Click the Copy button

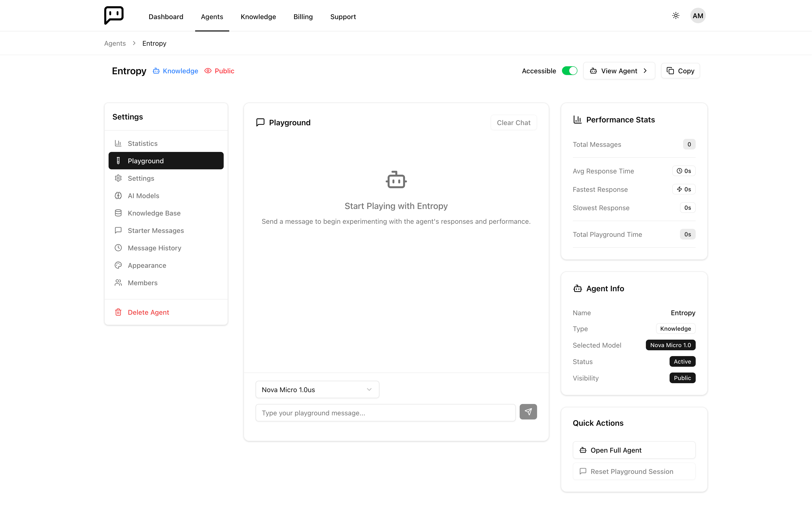[680, 71]
